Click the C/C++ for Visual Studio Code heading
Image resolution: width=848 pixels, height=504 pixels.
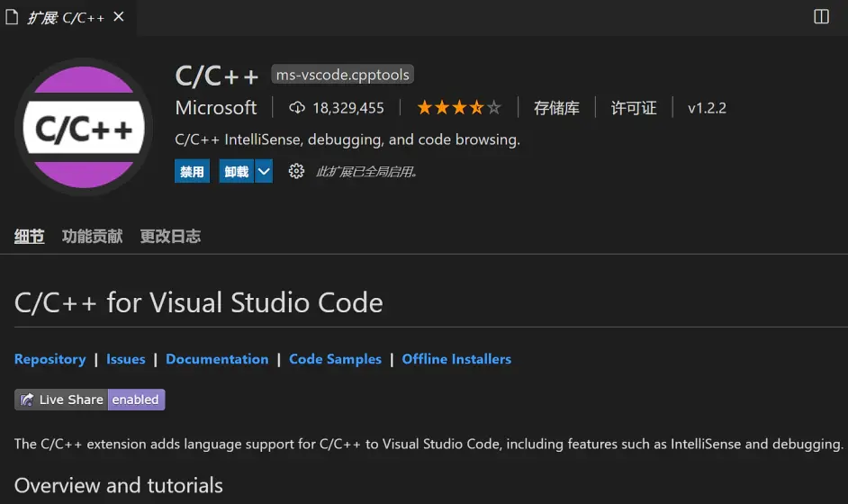click(x=198, y=302)
